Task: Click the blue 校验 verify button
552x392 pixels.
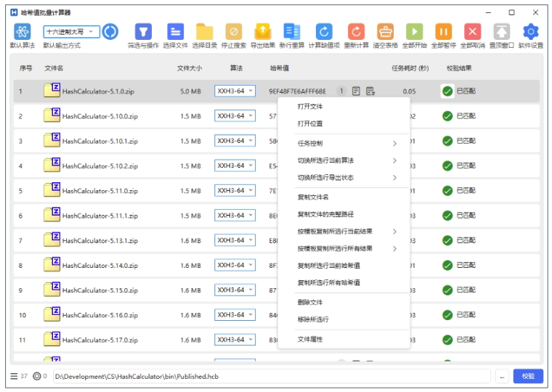Action: (x=528, y=376)
